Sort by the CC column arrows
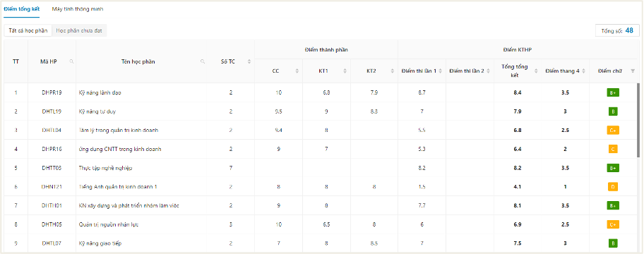Image resolution: width=644 pixels, height=254 pixels. pyautogui.click(x=297, y=71)
